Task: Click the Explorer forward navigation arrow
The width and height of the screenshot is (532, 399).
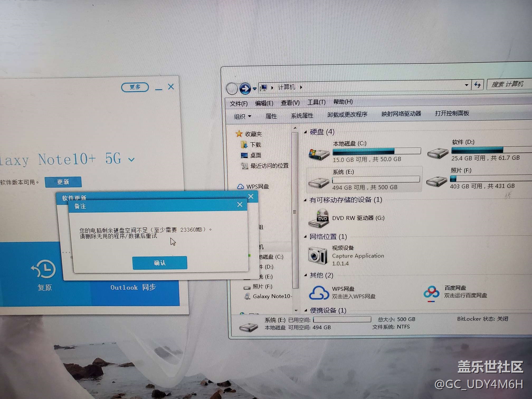Action: 245,89
